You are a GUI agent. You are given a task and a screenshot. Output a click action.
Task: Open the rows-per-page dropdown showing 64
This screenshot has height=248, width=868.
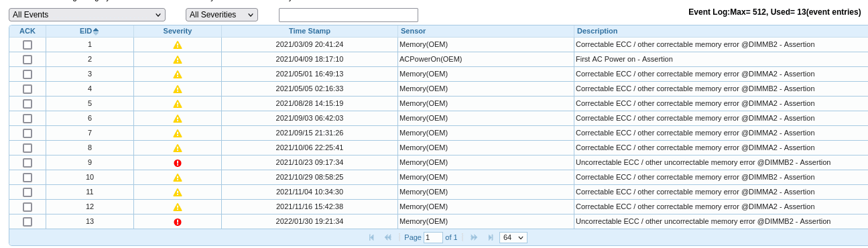point(513,237)
